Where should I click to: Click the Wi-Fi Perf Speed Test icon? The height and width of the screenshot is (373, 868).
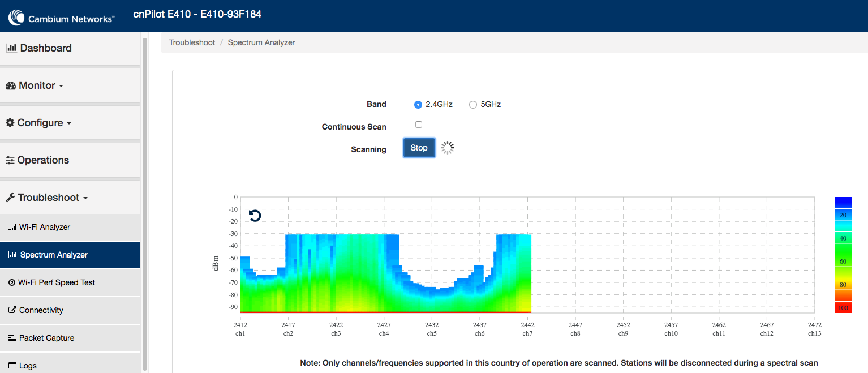pos(12,282)
